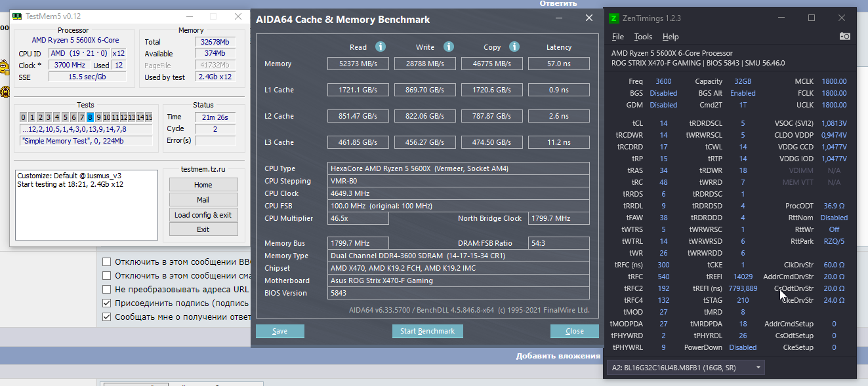Click the CPU Clock value 4649.3 MHz
Screen dimensions: 868x386
458,193
